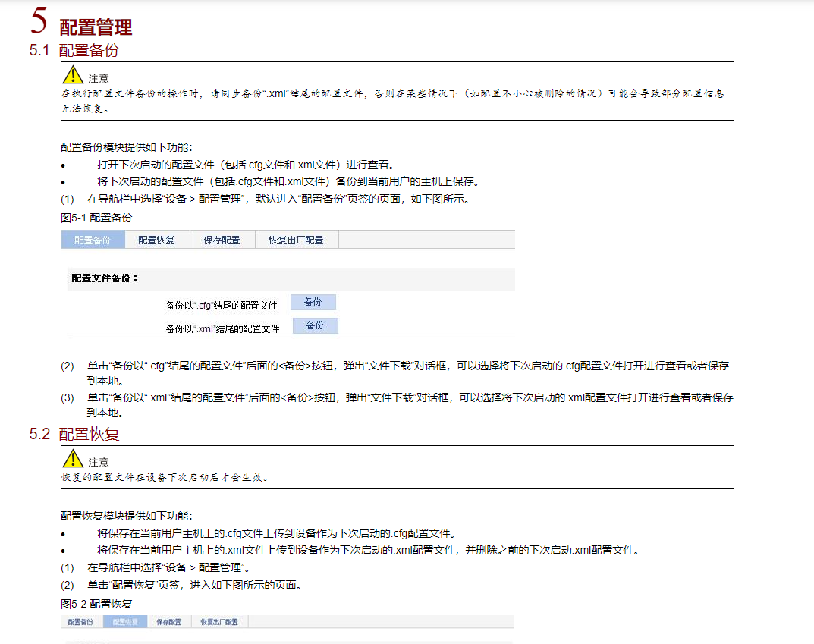
Task: Click the note 恢复的配置文件在设备下次启动后才会生效
Action: pyautogui.click(x=165, y=477)
